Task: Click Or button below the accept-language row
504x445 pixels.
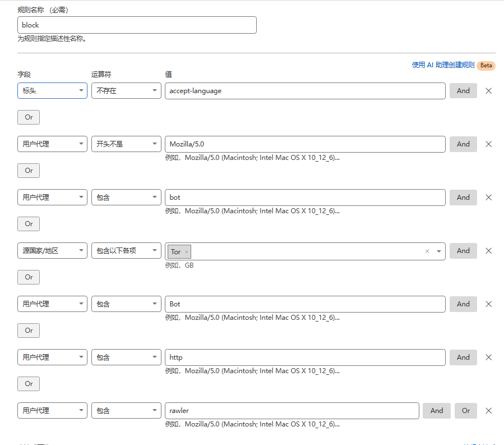Action: [x=29, y=117]
